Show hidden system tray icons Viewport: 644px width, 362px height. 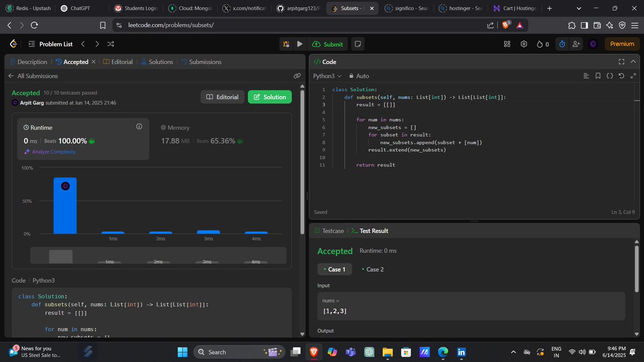(513, 352)
